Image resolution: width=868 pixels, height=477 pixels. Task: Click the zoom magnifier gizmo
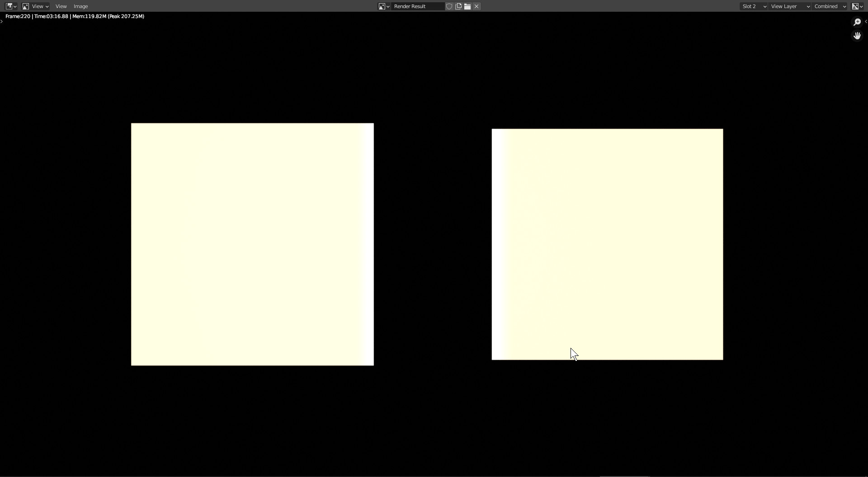[857, 22]
